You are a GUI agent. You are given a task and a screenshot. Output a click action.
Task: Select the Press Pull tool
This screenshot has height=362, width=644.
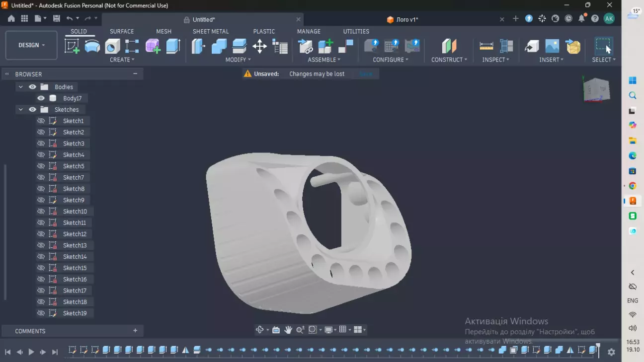pyautogui.click(x=199, y=46)
